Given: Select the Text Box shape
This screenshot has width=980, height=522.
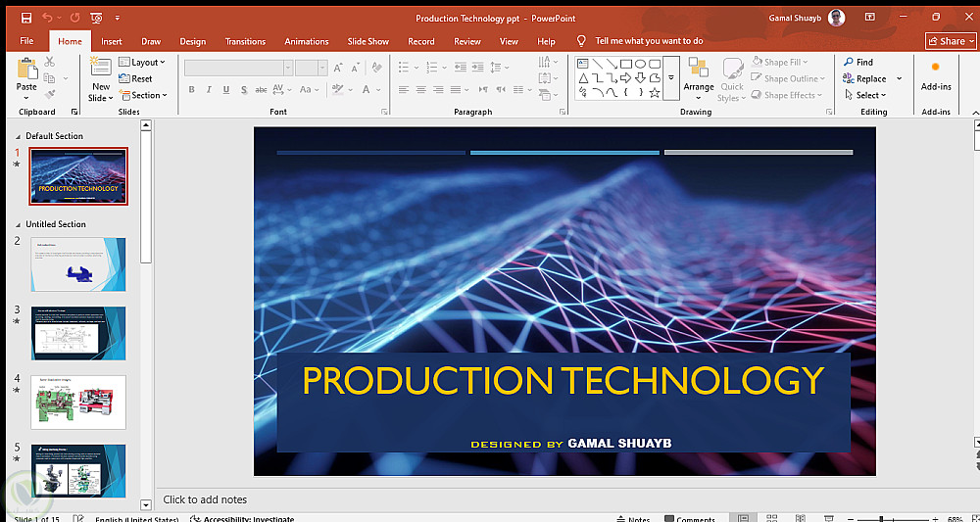Looking at the screenshot, I should (582, 64).
